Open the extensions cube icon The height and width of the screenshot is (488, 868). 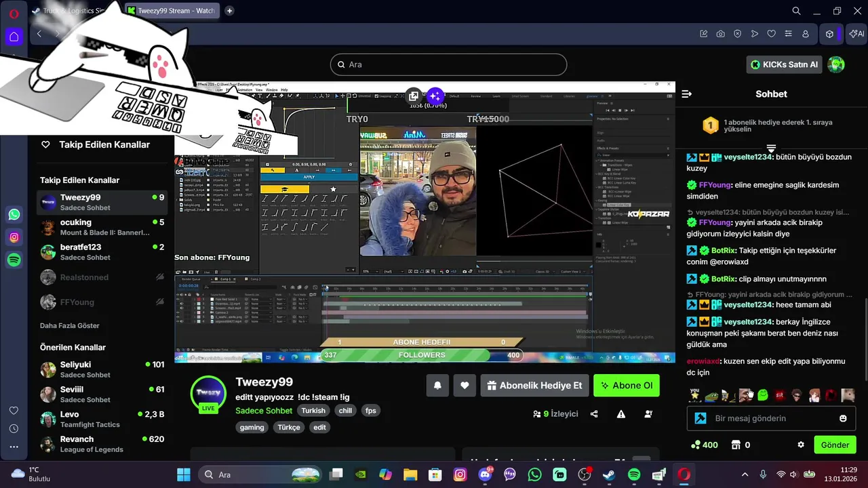click(829, 34)
